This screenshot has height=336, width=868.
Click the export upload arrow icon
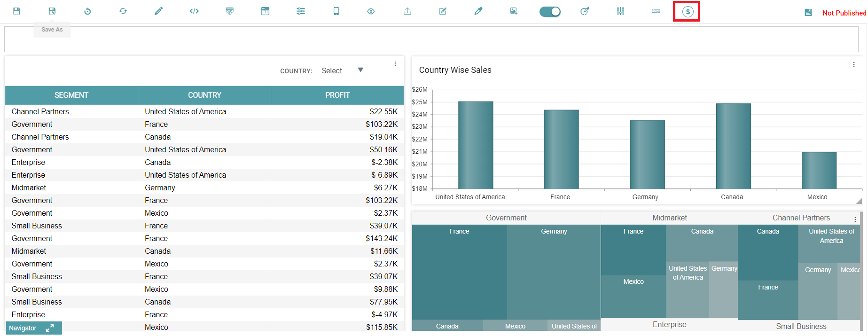point(407,11)
